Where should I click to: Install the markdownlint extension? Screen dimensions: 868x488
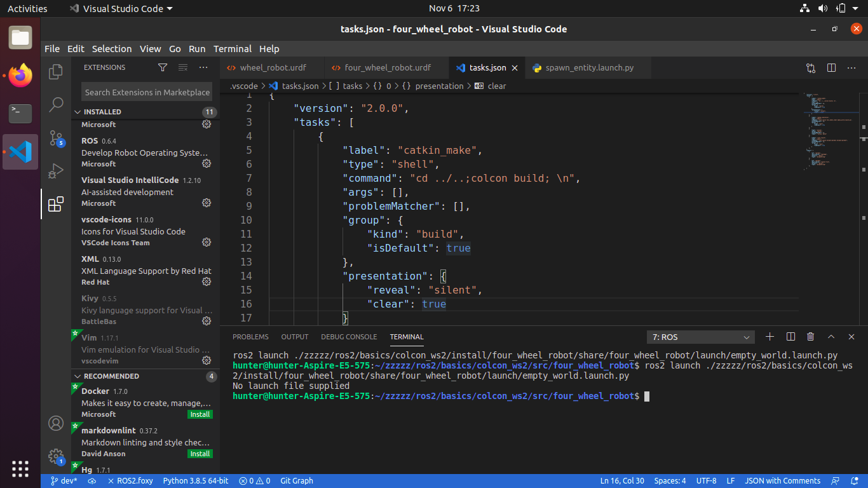(x=200, y=454)
